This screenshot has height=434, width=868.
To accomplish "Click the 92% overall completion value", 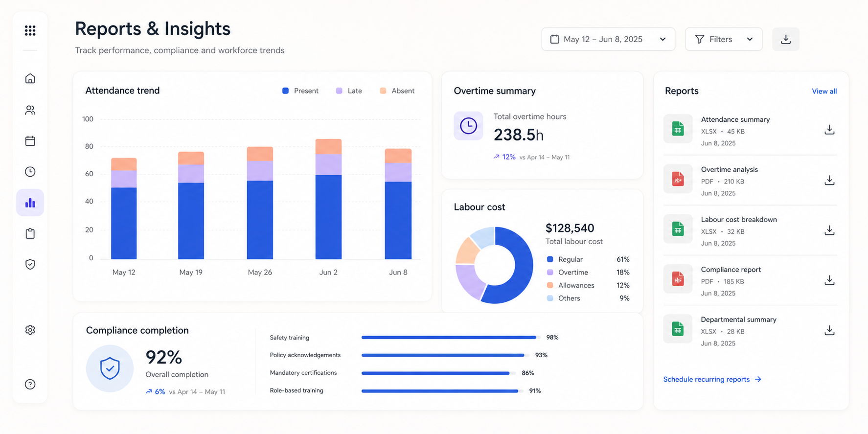I will point(164,358).
